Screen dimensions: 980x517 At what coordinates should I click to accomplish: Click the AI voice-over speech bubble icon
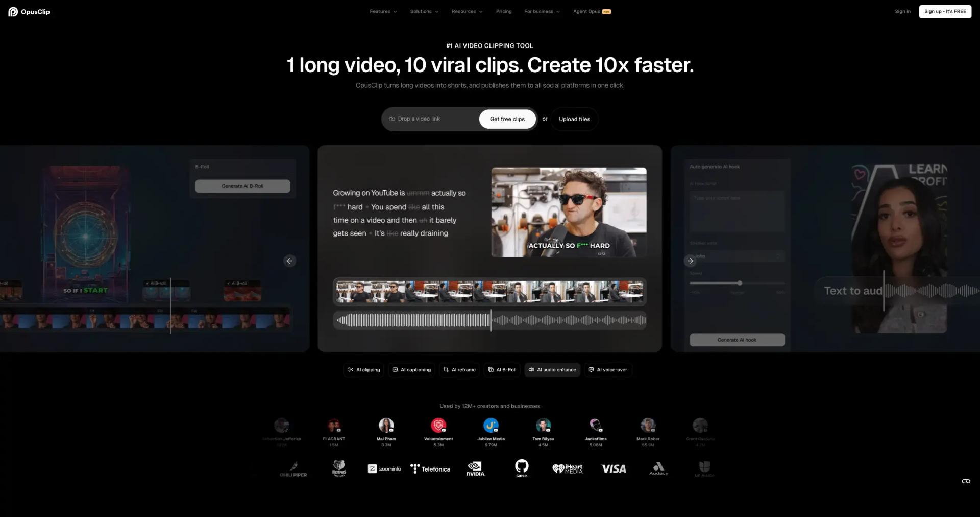click(591, 369)
